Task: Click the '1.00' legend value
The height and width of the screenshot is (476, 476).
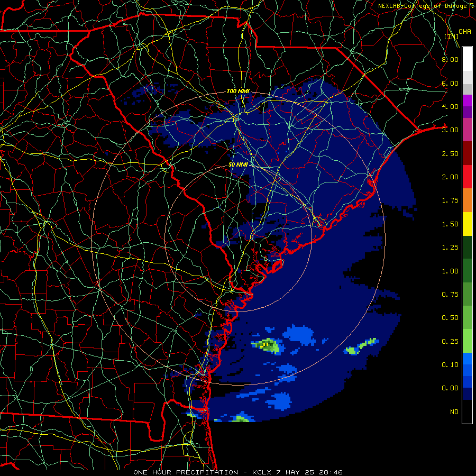Action: pyautogui.click(x=450, y=271)
